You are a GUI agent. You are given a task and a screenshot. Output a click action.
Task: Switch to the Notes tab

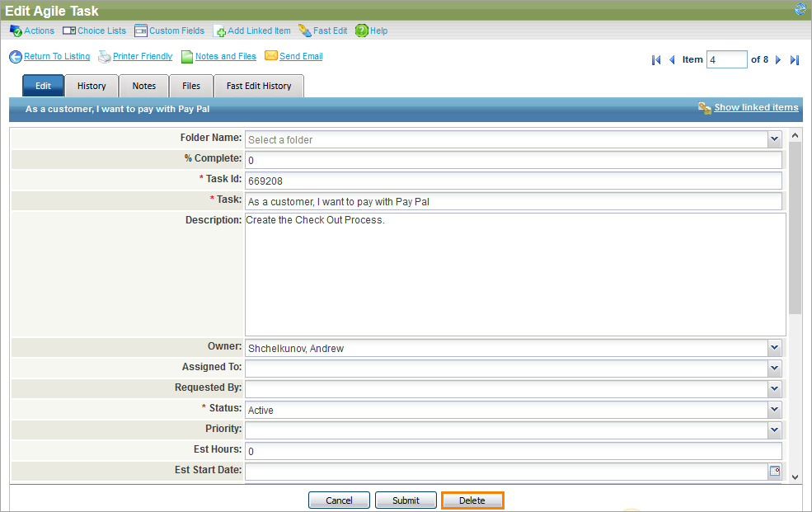pos(144,86)
